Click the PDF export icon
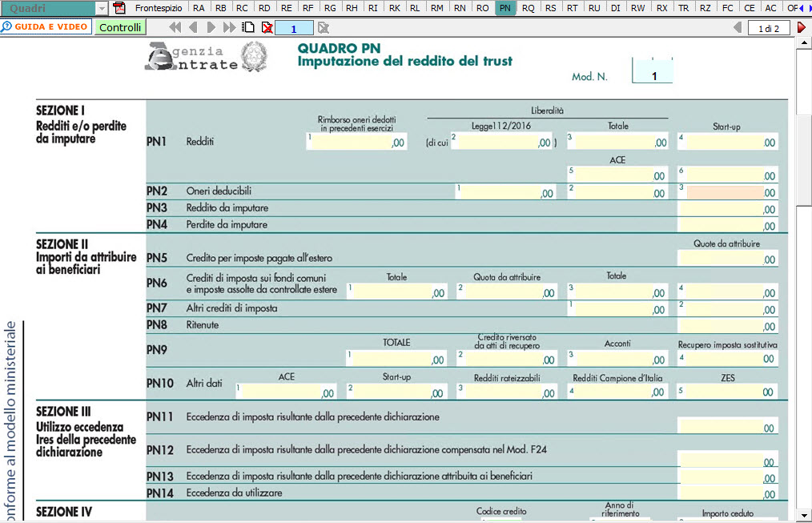 pyautogui.click(x=119, y=8)
